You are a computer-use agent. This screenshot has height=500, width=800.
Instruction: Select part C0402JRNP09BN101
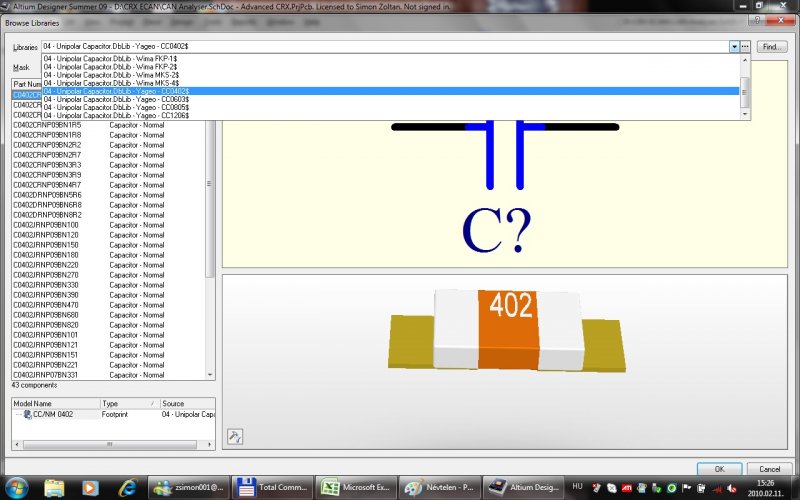click(x=108, y=335)
